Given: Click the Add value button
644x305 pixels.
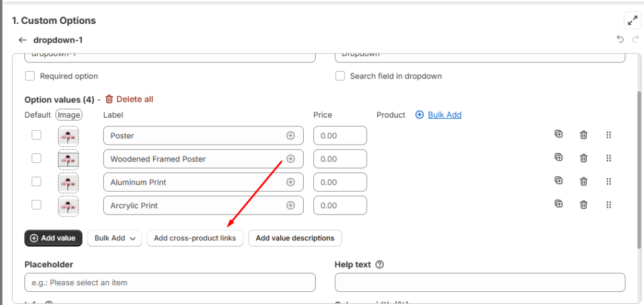Looking at the screenshot, I should tap(53, 238).
